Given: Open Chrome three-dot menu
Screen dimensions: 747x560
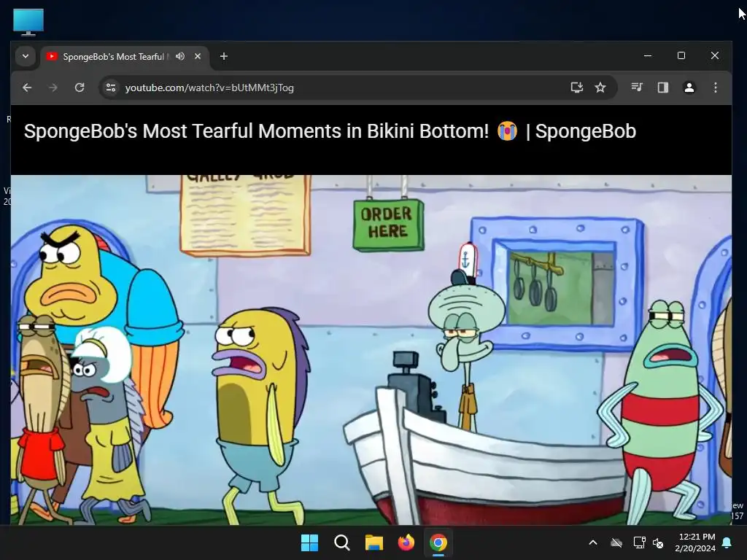Looking at the screenshot, I should (x=715, y=87).
